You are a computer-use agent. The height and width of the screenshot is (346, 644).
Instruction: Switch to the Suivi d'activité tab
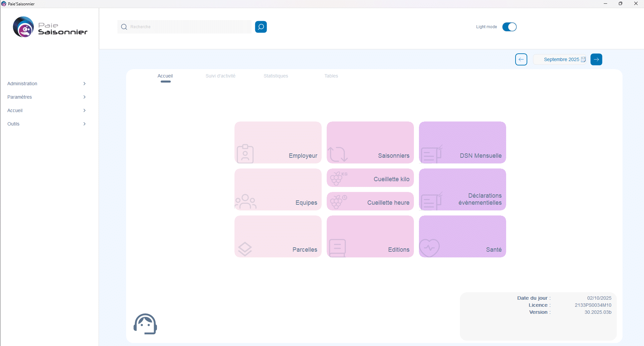tap(220, 76)
